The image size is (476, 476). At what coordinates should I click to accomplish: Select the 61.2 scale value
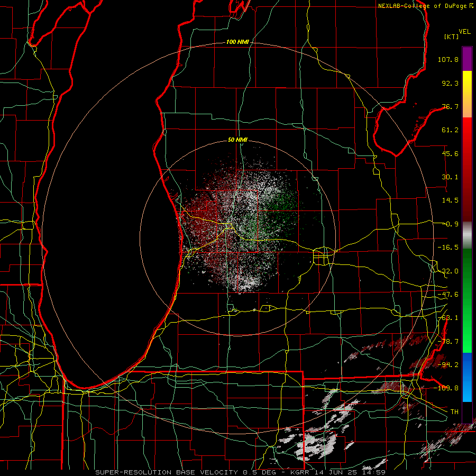click(450, 130)
